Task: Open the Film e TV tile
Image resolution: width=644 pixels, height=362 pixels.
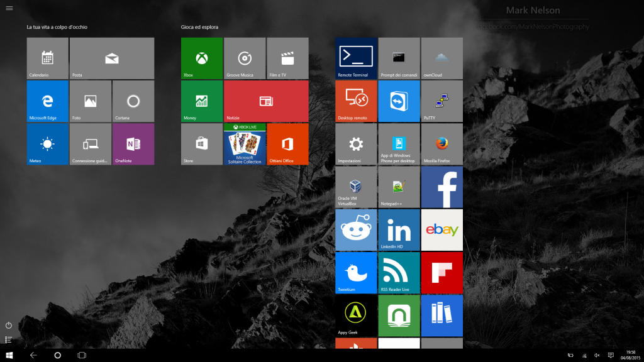Action: pyautogui.click(x=287, y=58)
